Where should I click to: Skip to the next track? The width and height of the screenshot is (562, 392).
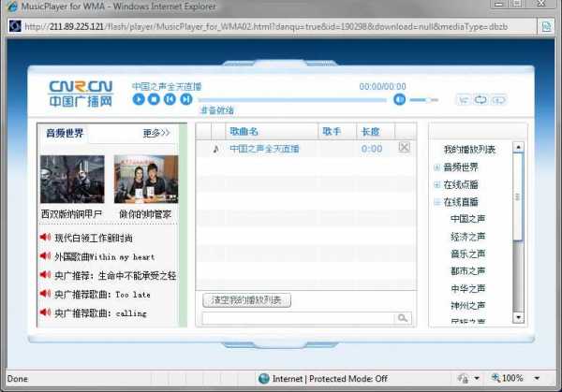[186, 99]
